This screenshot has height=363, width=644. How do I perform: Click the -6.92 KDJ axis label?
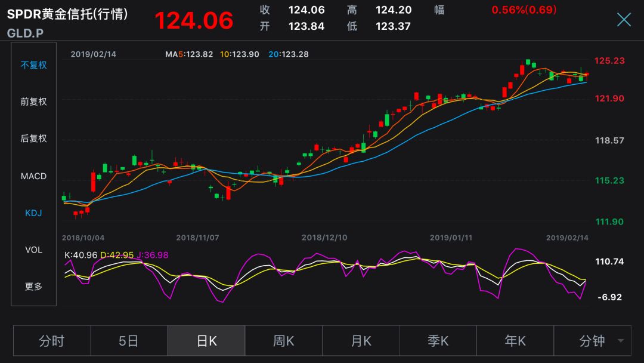tap(609, 297)
